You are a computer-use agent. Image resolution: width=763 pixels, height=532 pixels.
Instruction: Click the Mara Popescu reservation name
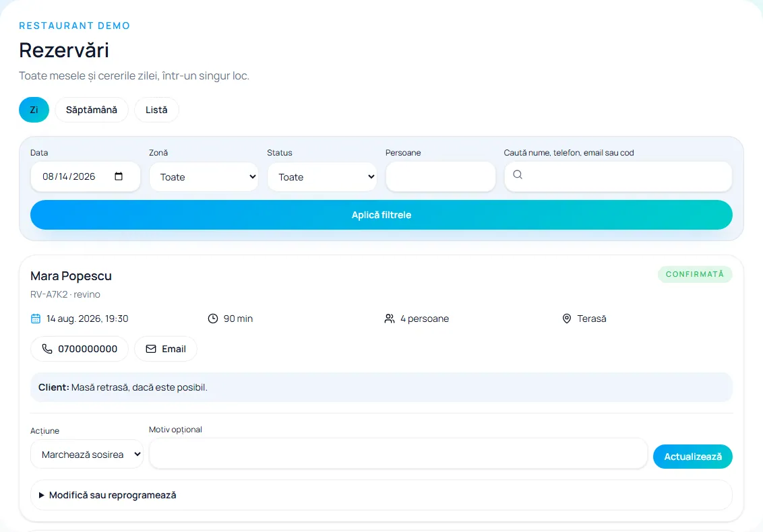pos(71,275)
